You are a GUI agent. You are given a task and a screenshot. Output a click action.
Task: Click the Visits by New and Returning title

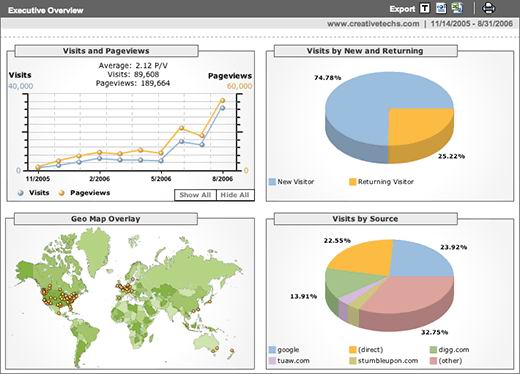coord(365,51)
